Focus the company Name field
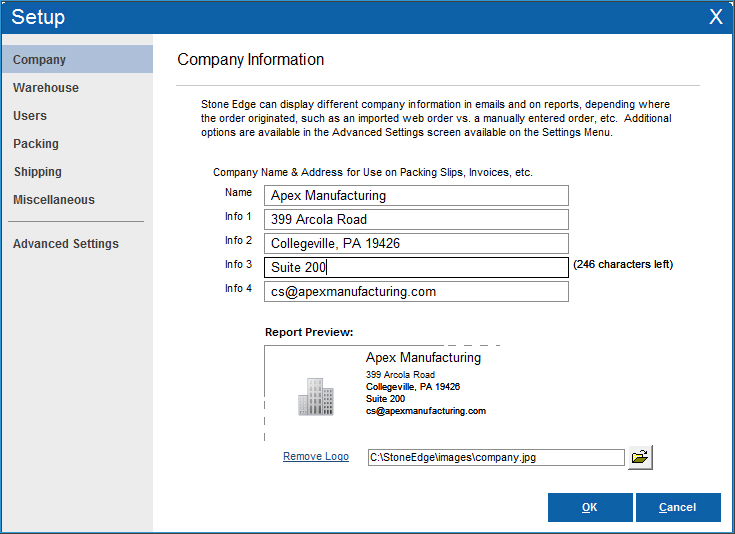735x534 pixels. 416,196
